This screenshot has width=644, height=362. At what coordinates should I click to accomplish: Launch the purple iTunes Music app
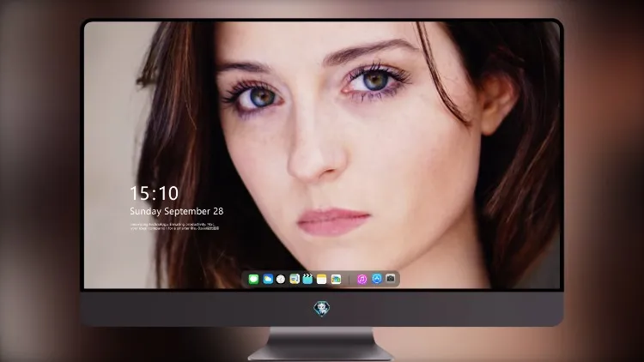pyautogui.click(x=361, y=279)
